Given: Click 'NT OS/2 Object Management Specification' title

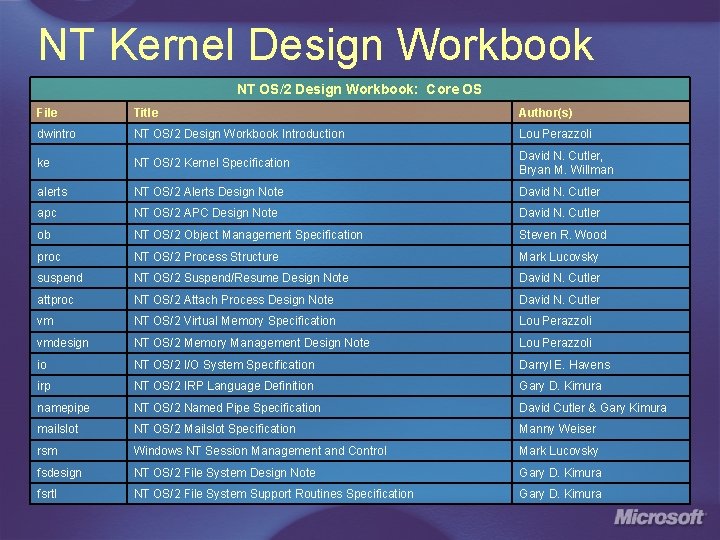Looking at the screenshot, I should click(248, 235).
